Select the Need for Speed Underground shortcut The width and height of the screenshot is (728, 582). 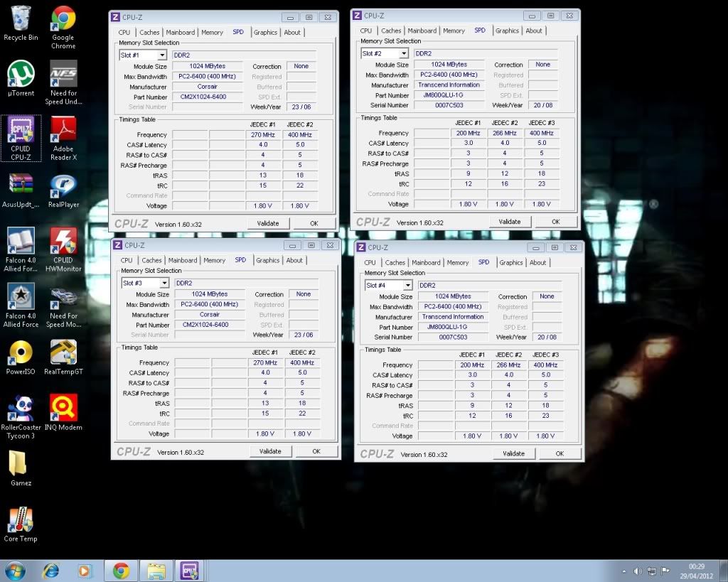pyautogui.click(x=63, y=83)
